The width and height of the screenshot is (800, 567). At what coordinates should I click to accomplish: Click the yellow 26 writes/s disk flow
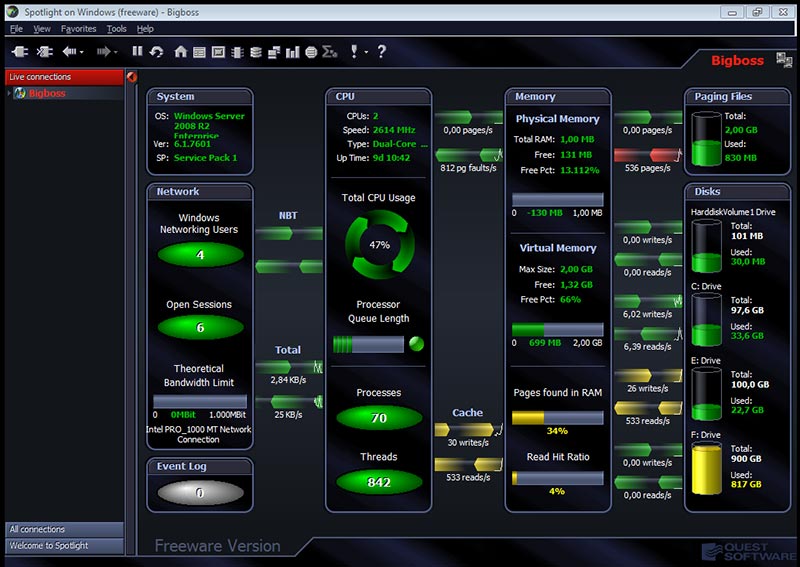(648, 376)
